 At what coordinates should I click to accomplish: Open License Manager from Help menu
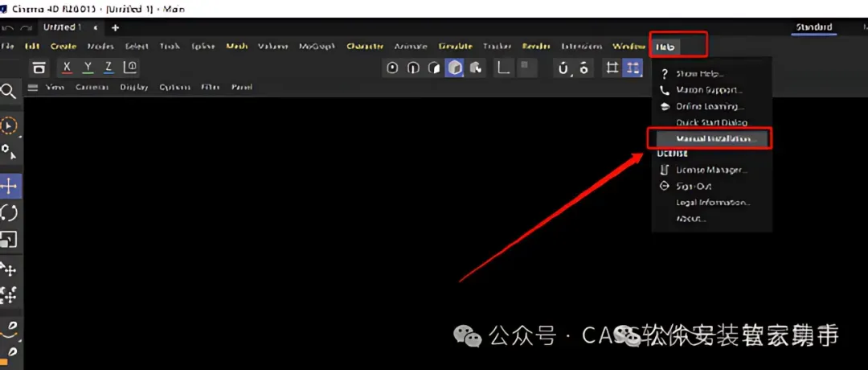[x=712, y=170]
